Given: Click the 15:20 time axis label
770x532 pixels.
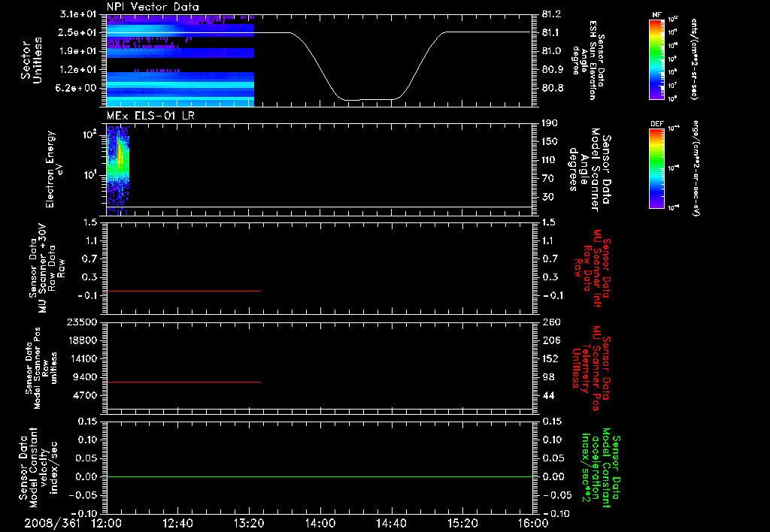Looking at the screenshot, I should (462, 523).
